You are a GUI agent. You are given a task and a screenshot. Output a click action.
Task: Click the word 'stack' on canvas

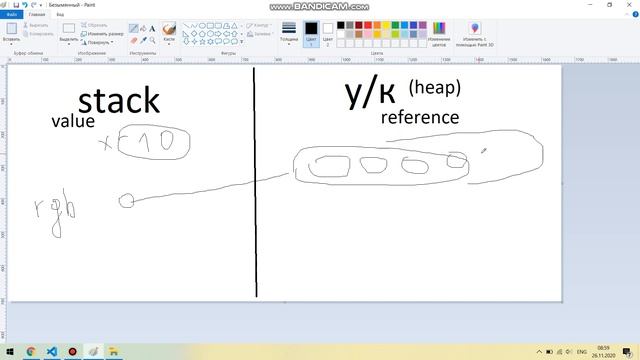click(x=119, y=100)
